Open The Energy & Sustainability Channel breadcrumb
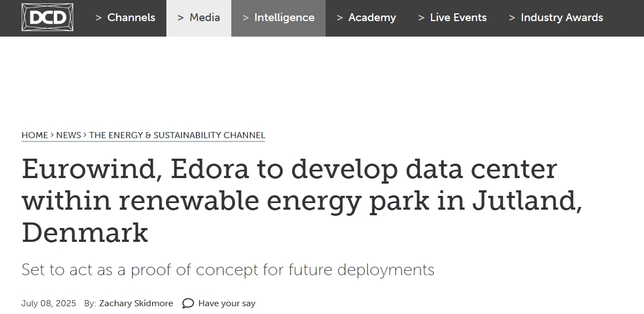 point(177,135)
